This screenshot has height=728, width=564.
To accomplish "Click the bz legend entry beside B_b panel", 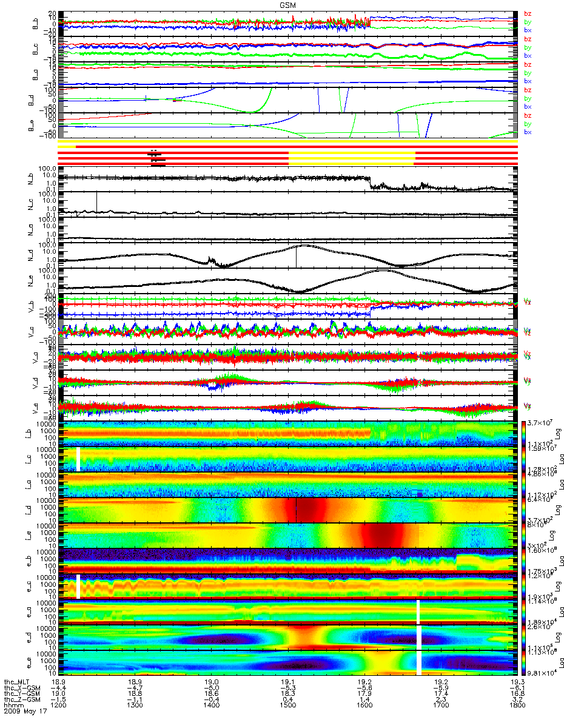I will pos(528,14).
